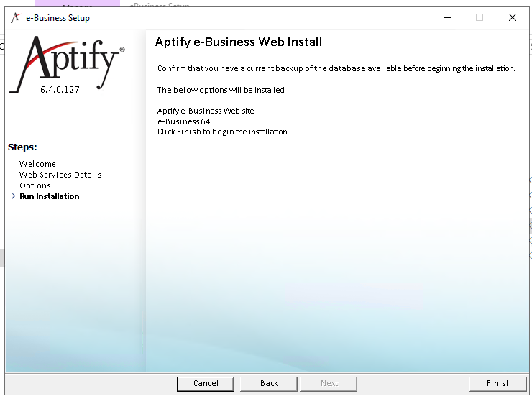Select the Run Installation step
This screenshot has height=399, width=532.
[50, 196]
